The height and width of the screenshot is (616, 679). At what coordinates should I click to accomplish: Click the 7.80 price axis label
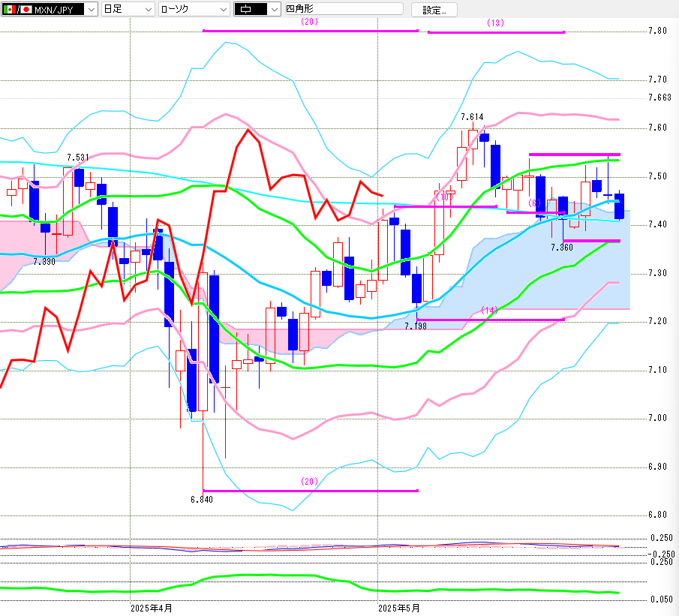[x=657, y=31]
